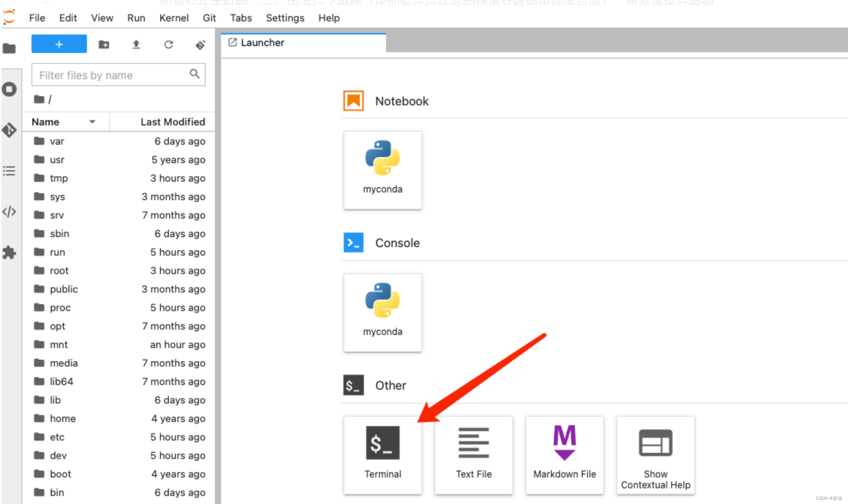Create a new Text File
This screenshot has width=848, height=504.
pyautogui.click(x=473, y=454)
